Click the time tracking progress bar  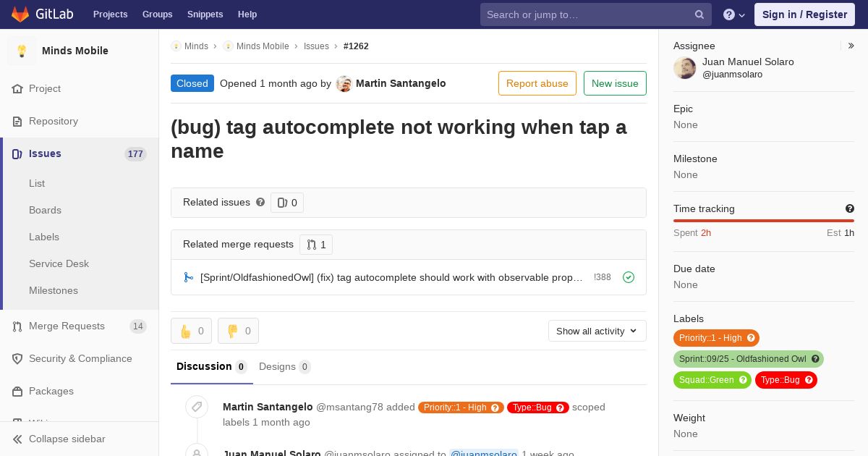pos(764,221)
